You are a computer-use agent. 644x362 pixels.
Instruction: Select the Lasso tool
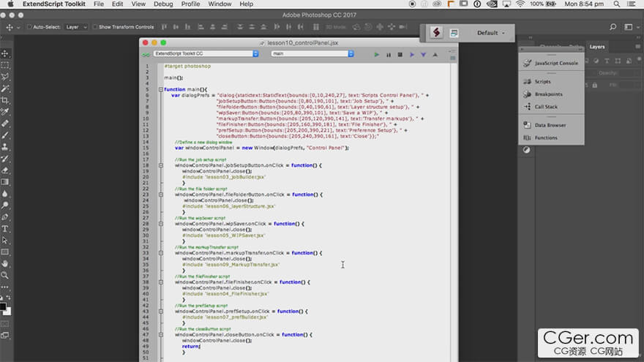pyautogui.click(x=5, y=77)
